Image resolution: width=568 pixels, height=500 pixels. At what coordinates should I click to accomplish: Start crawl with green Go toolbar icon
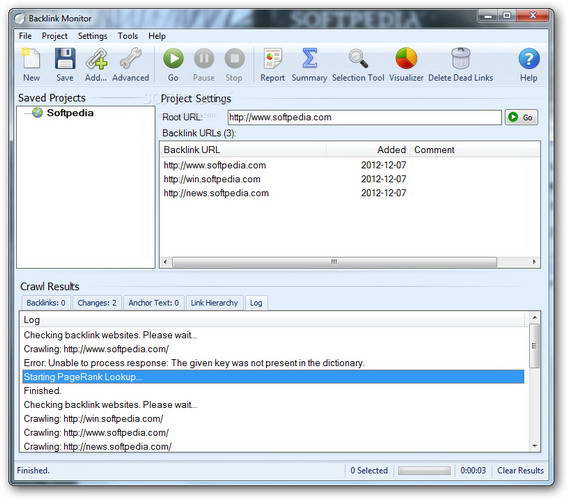click(173, 59)
